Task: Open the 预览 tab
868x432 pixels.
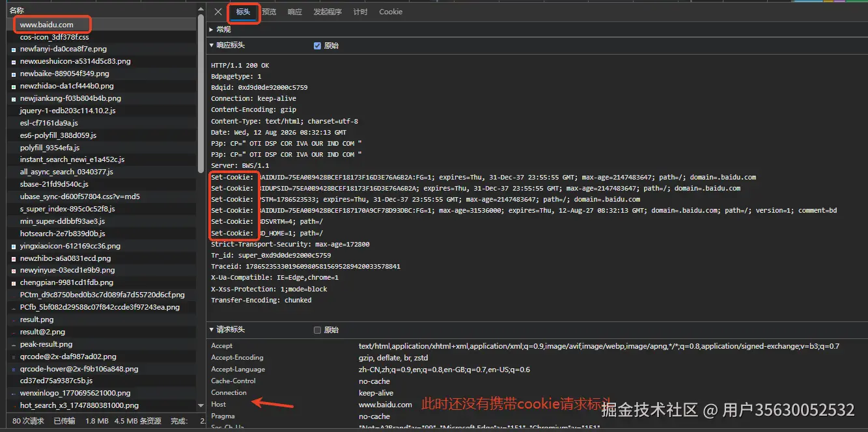Action: [269, 12]
